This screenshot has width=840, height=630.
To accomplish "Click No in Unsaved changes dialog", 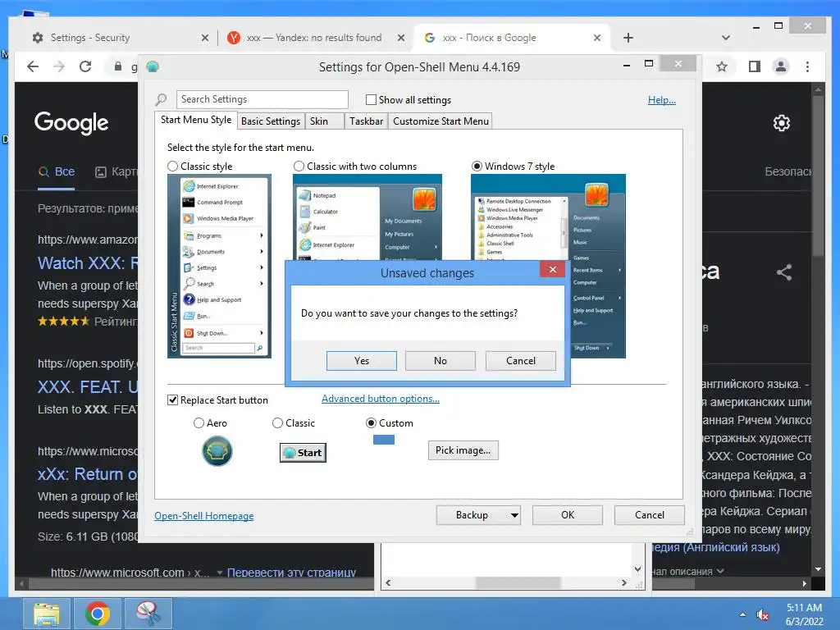I will coord(441,361).
